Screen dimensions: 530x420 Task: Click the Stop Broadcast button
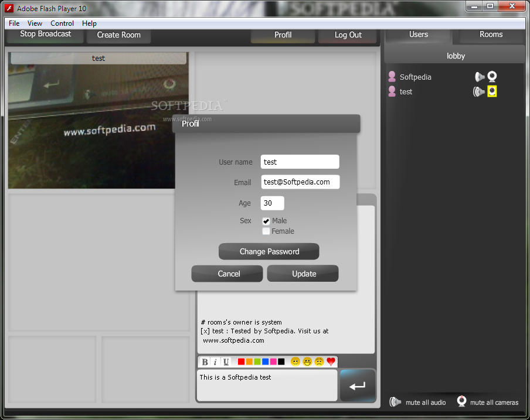click(x=45, y=36)
